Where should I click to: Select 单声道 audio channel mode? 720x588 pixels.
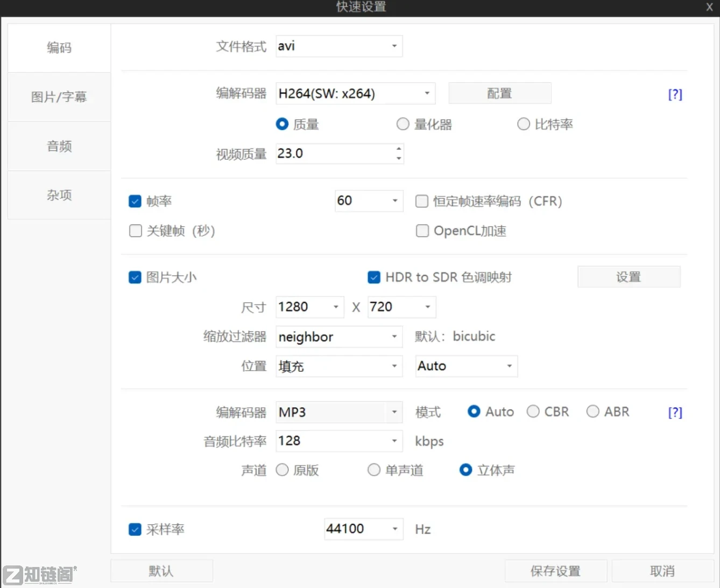point(373,470)
